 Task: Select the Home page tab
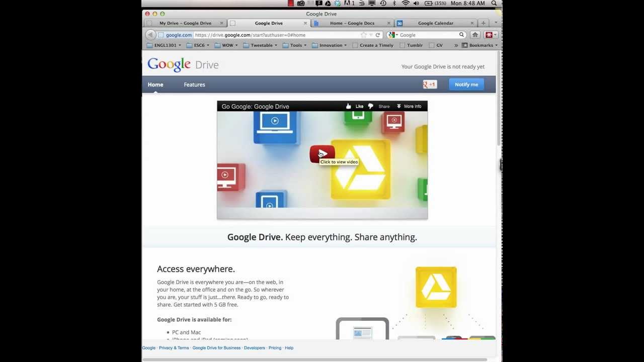coord(155,84)
